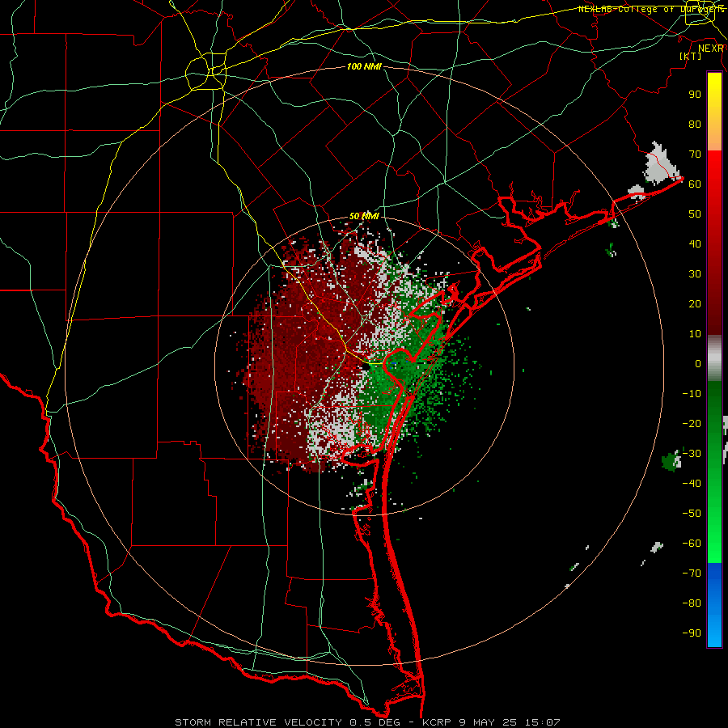728x728 pixels.
Task: Click the gray zero band of the color bar
Action: tap(714, 358)
